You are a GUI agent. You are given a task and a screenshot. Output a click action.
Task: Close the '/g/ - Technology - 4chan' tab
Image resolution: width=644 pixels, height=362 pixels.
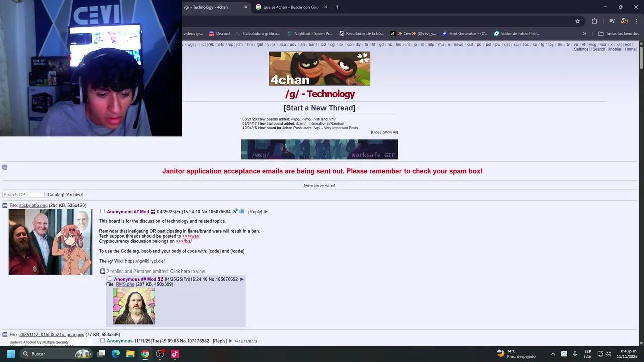coord(246,7)
